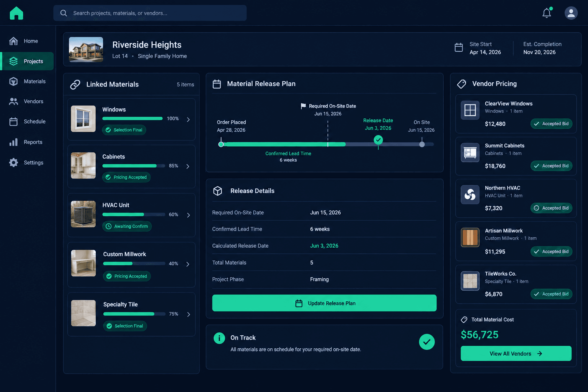Open Materials in the sidebar

(28, 82)
